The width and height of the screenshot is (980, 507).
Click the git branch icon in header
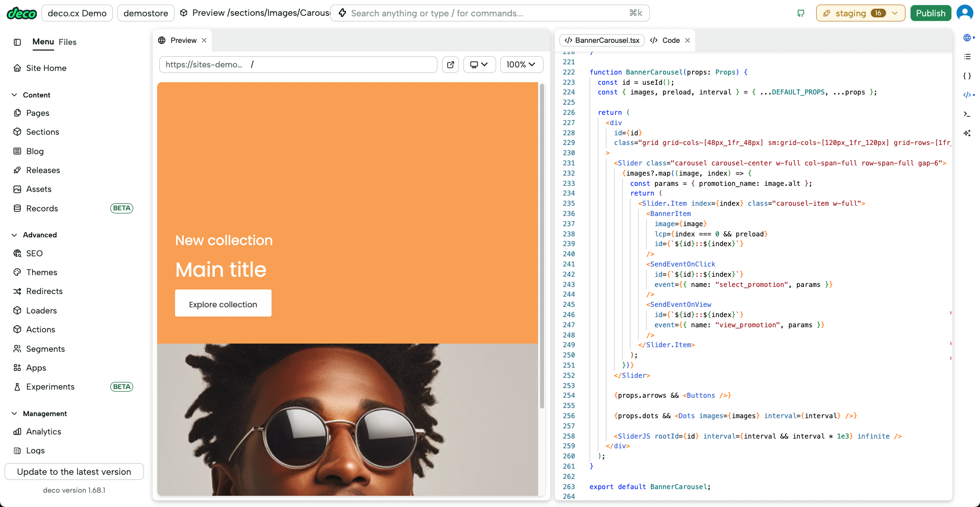tap(801, 13)
